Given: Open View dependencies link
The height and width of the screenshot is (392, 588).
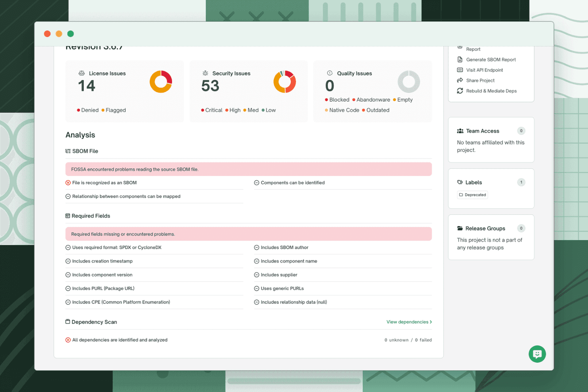Looking at the screenshot, I should click(409, 322).
